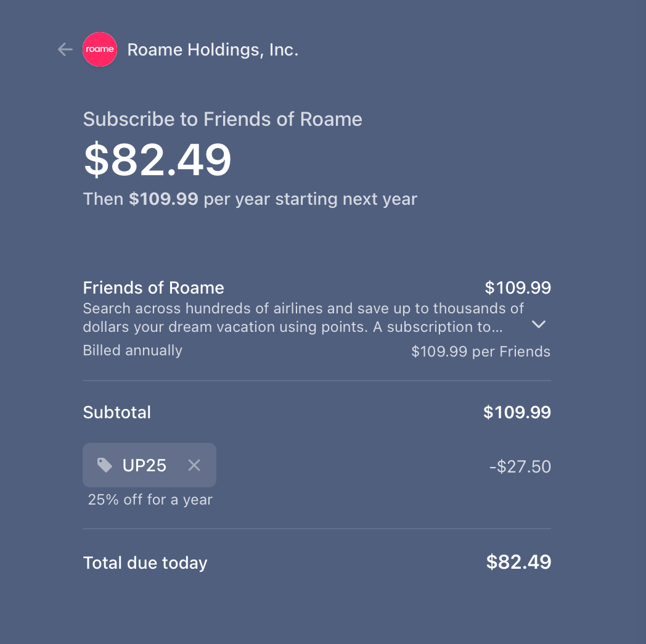Select the $109.99 subtotal amount
Screen dimensions: 646x644
[x=517, y=412]
